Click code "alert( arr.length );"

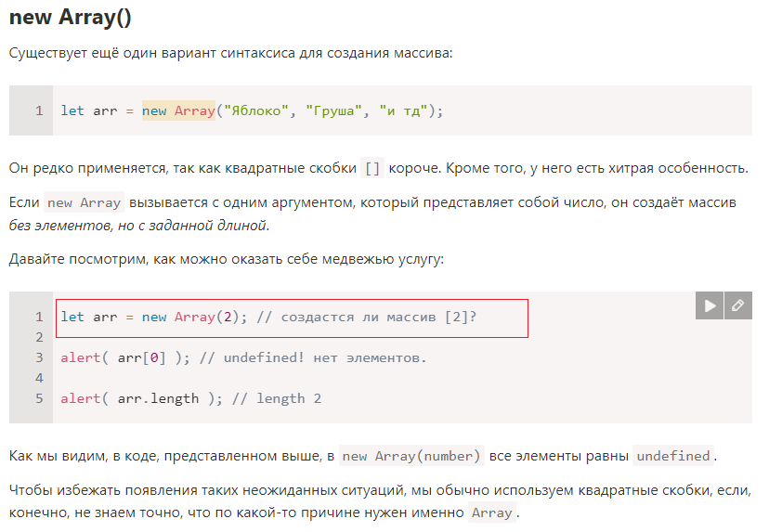(142, 398)
